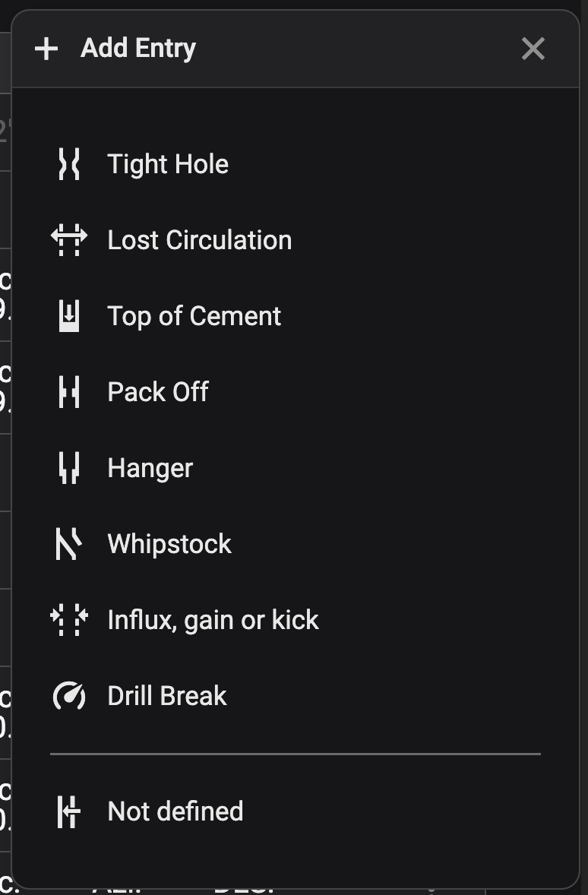Viewport: 588px width, 895px height.
Task: Select the Tight Hole icon
Action: pos(67,163)
